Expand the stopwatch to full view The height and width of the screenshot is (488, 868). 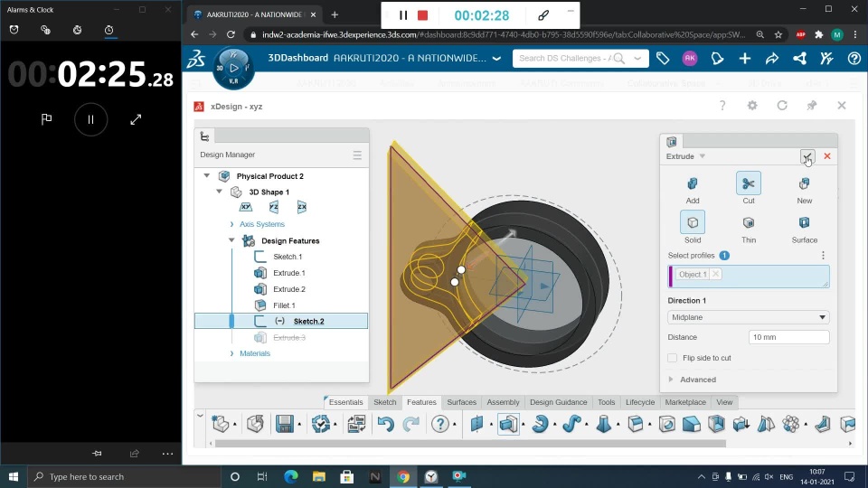[136, 119]
